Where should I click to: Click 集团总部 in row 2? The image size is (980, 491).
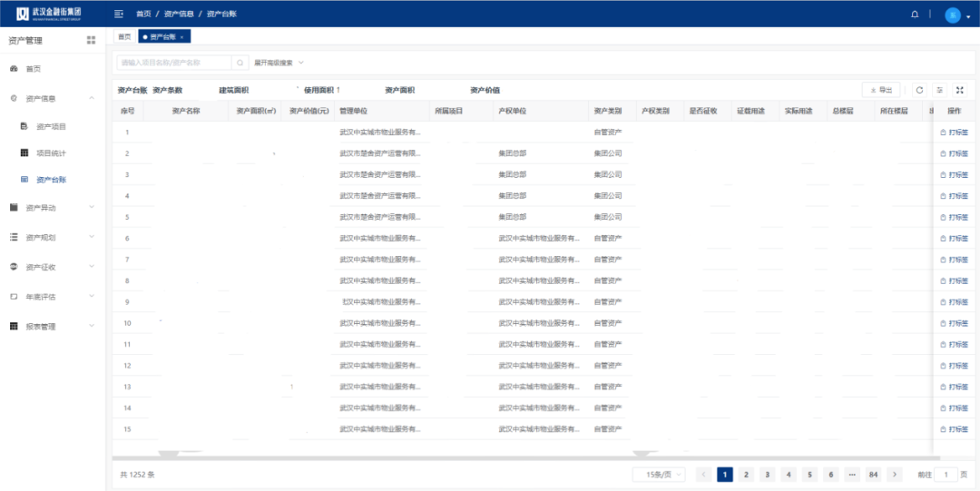(x=513, y=153)
